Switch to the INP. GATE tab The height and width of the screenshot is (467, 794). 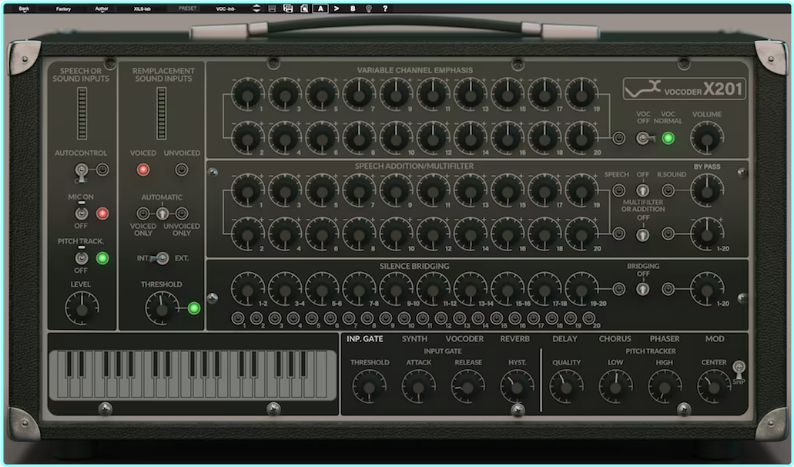coord(365,339)
